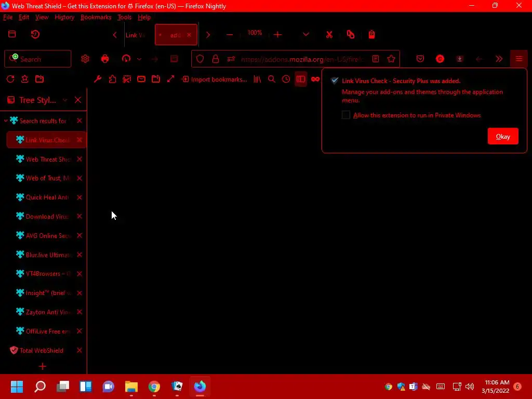Image resolution: width=532 pixels, height=399 pixels.
Task: Add a new tab with the sidebar plus button
Action: (x=43, y=366)
